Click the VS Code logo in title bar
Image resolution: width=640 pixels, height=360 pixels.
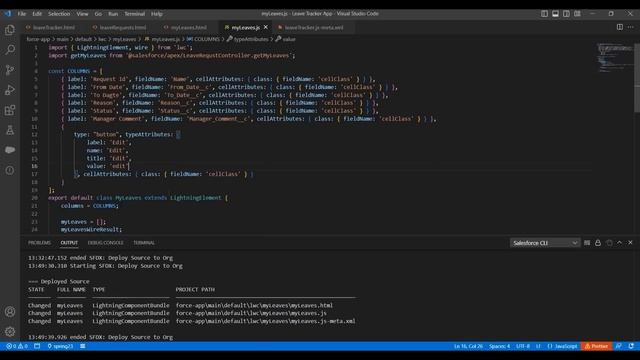[x=8, y=13]
